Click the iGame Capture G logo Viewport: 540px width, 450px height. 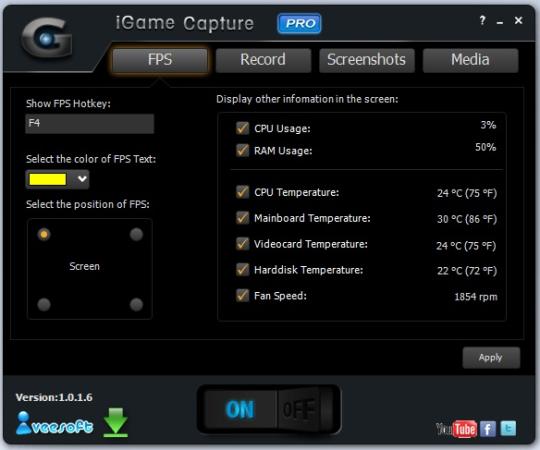pyautogui.click(x=47, y=38)
